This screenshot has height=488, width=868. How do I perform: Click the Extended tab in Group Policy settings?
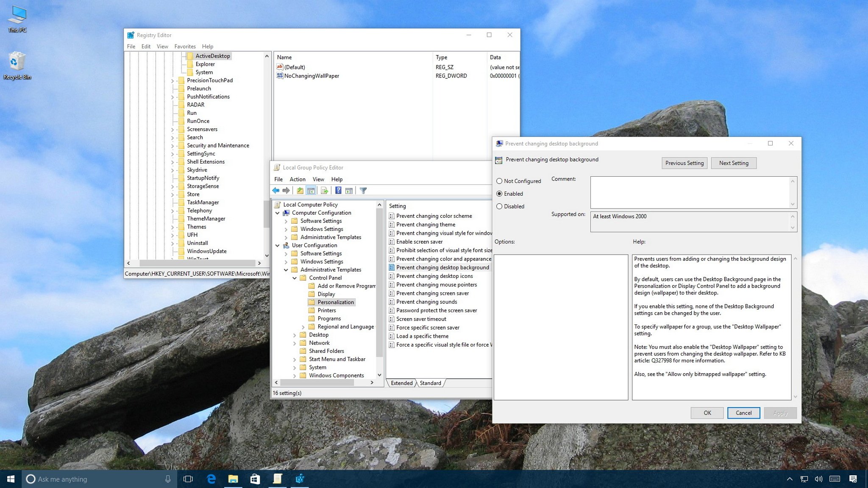(401, 383)
